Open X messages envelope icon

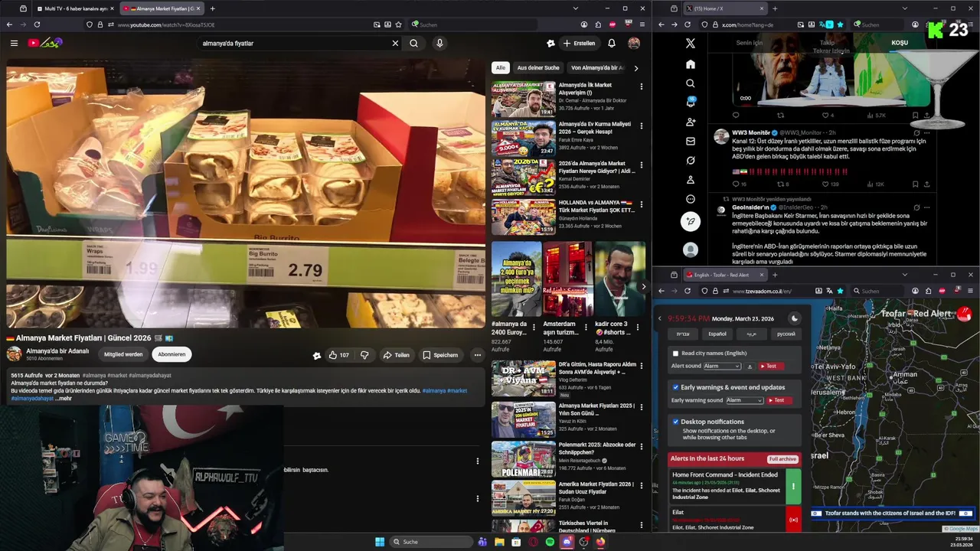point(691,142)
